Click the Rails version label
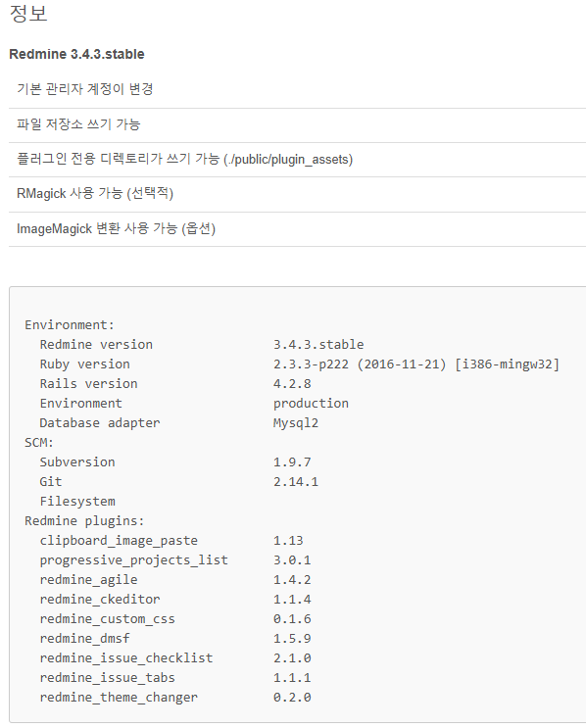586x728 pixels. 89,383
